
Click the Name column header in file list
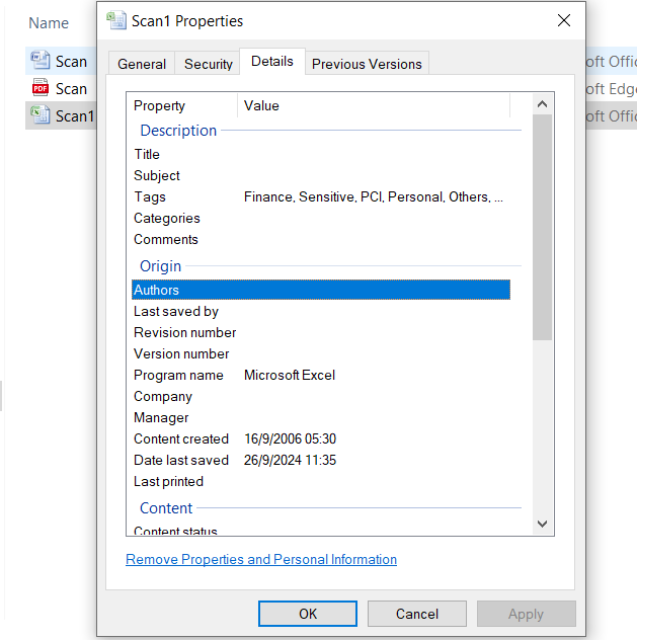[x=48, y=23]
